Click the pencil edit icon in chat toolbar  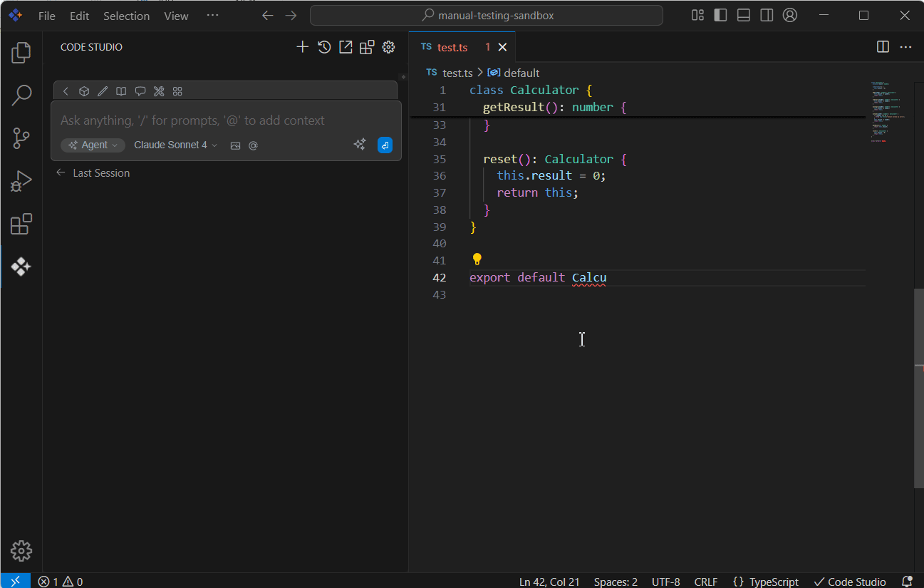click(103, 91)
